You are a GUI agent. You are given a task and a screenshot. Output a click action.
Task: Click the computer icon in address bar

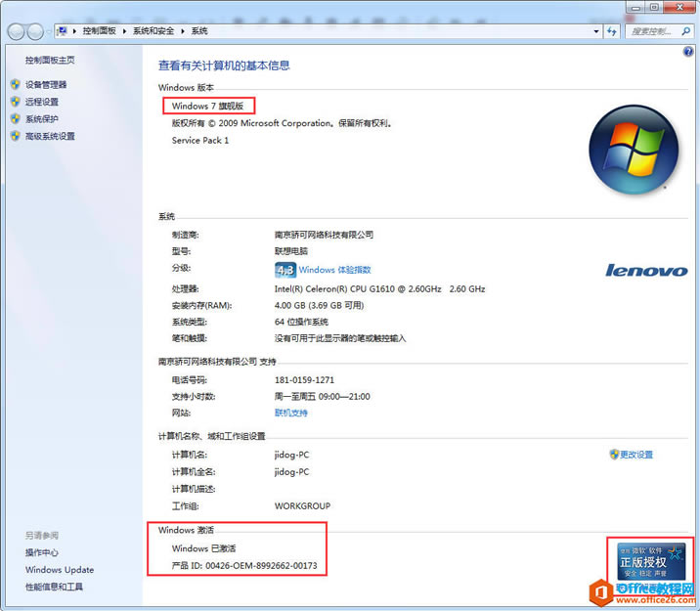[x=63, y=31]
